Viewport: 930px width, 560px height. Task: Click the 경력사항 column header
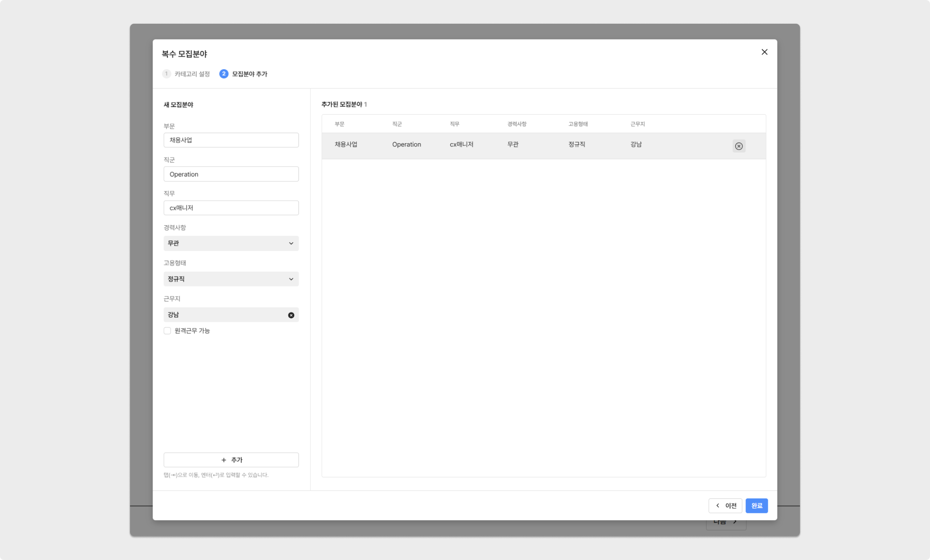tap(517, 124)
